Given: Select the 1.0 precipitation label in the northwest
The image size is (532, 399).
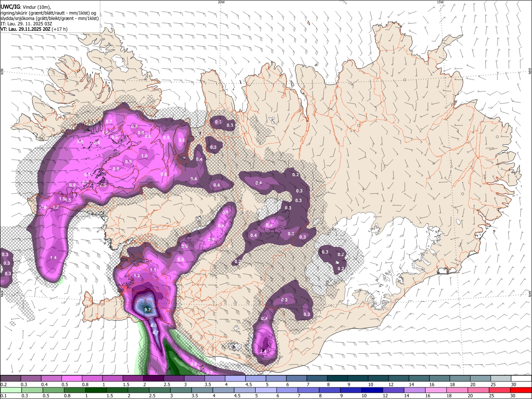Looking at the screenshot, I should [x=144, y=156].
